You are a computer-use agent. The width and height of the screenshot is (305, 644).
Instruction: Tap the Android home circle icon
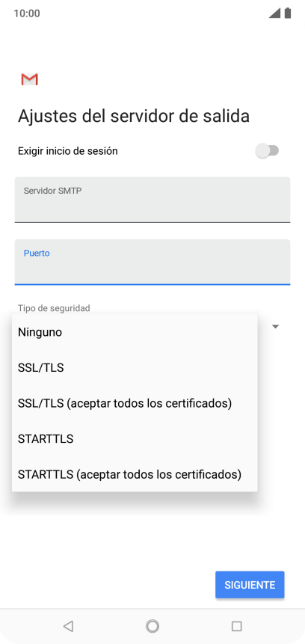(152, 626)
